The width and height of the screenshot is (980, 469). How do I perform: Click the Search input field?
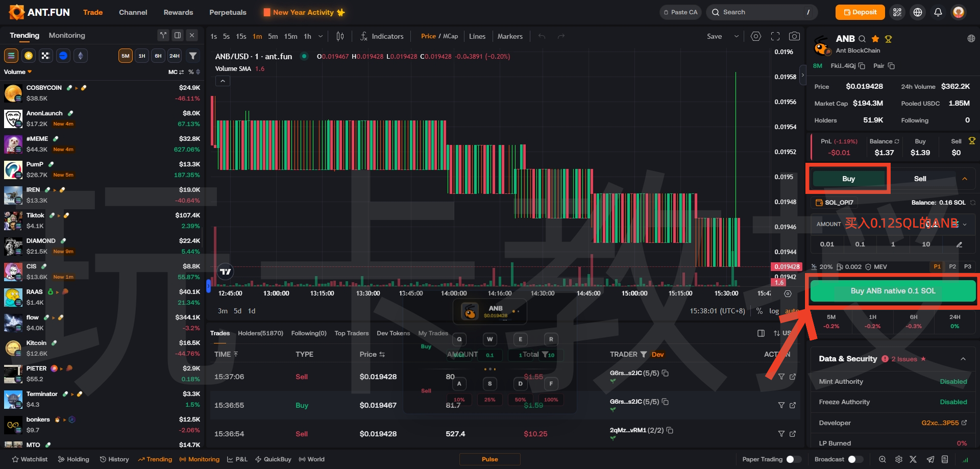coord(761,12)
